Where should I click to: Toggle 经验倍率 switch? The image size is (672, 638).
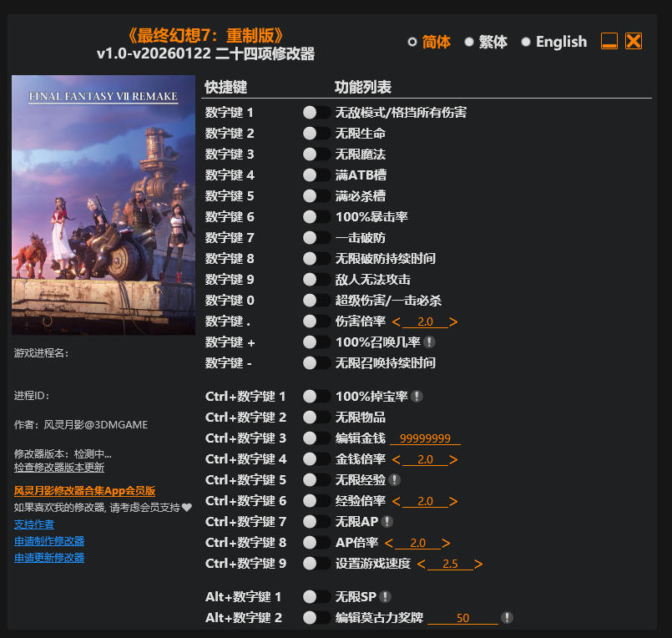tap(316, 501)
